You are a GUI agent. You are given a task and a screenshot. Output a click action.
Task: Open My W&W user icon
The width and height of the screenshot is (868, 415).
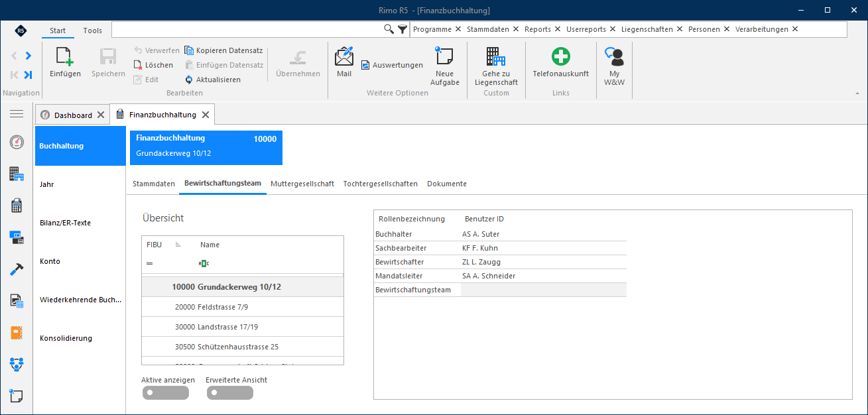[615, 57]
